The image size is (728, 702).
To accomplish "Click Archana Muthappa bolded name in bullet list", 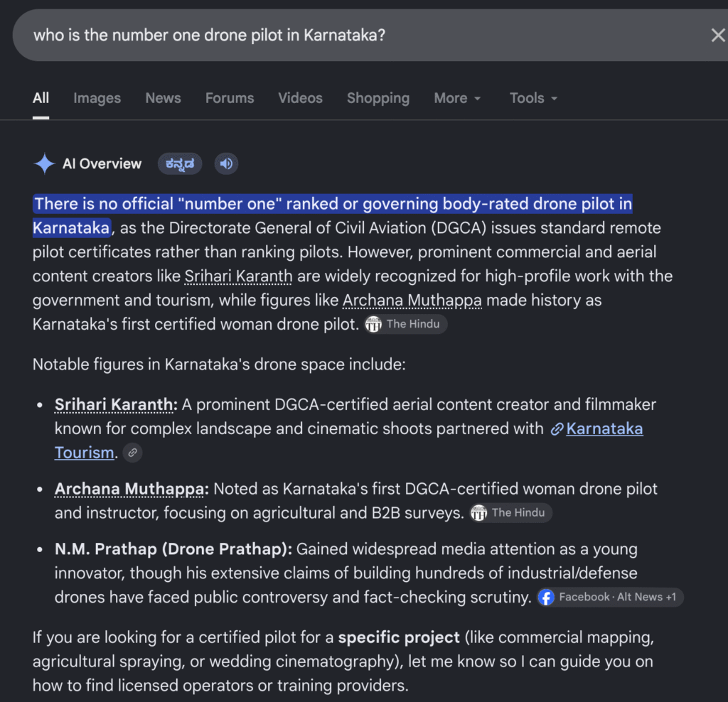I will pyautogui.click(x=129, y=489).
